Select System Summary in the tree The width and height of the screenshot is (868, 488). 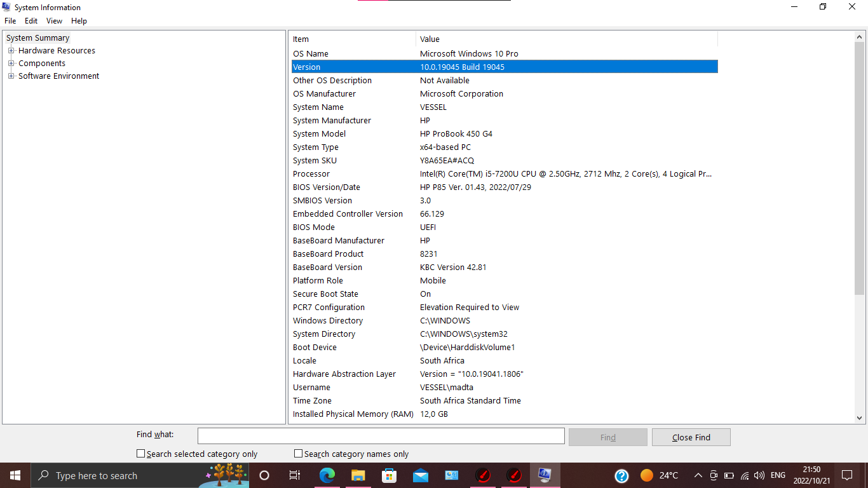pyautogui.click(x=37, y=38)
